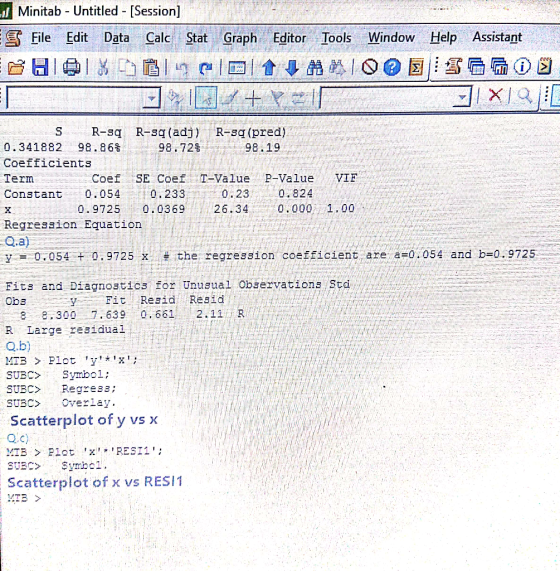Paste from clipboard icon
Image resolution: width=560 pixels, height=571 pixels.
(x=151, y=67)
